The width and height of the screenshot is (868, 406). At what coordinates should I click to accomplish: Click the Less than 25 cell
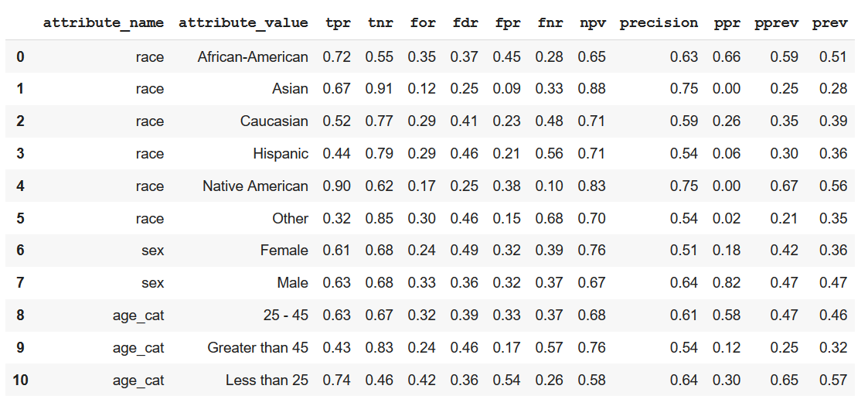[267, 380]
